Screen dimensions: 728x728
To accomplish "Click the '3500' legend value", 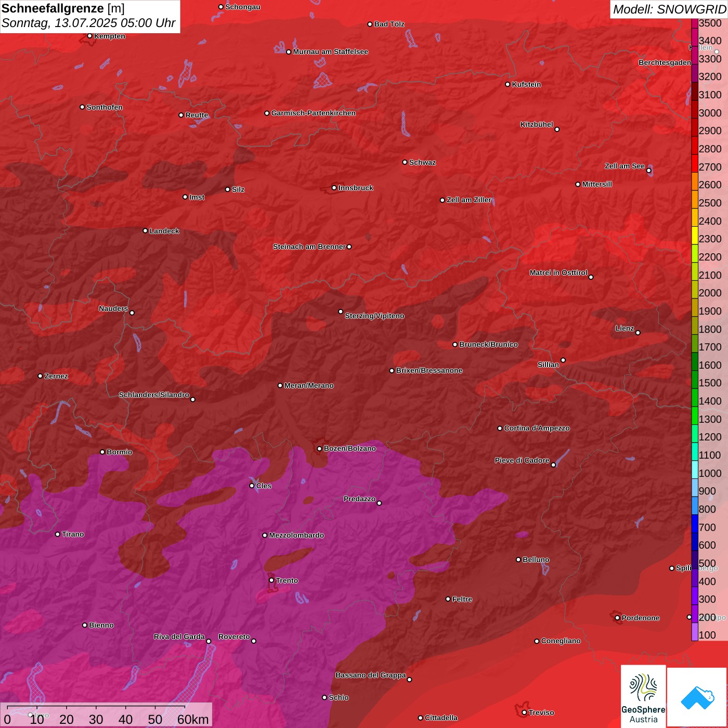I will 710,23.
